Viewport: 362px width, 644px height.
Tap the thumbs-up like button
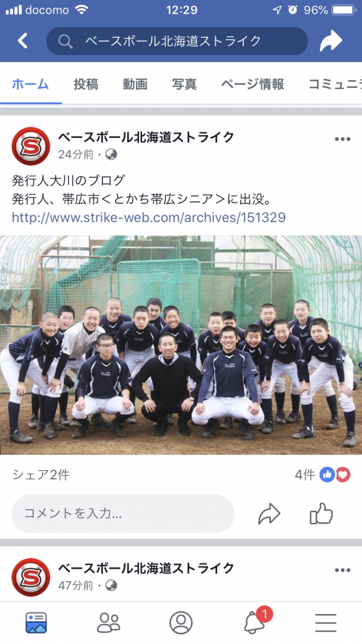pos(321,513)
